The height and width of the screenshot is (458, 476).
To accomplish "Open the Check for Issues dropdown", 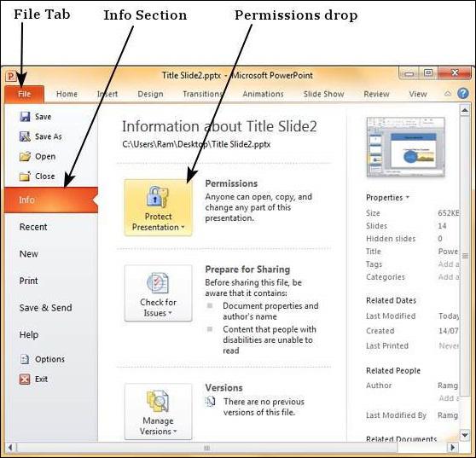I will [158, 293].
